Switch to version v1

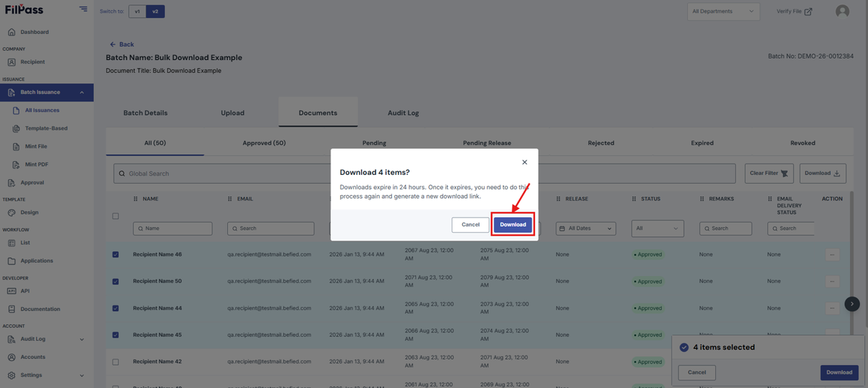pyautogui.click(x=137, y=12)
